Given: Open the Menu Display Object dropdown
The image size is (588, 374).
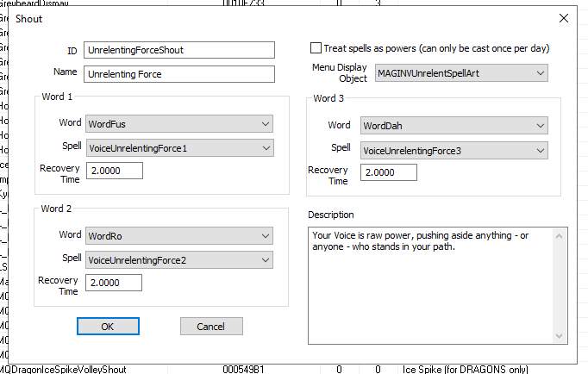Looking at the screenshot, I should 461,74.
